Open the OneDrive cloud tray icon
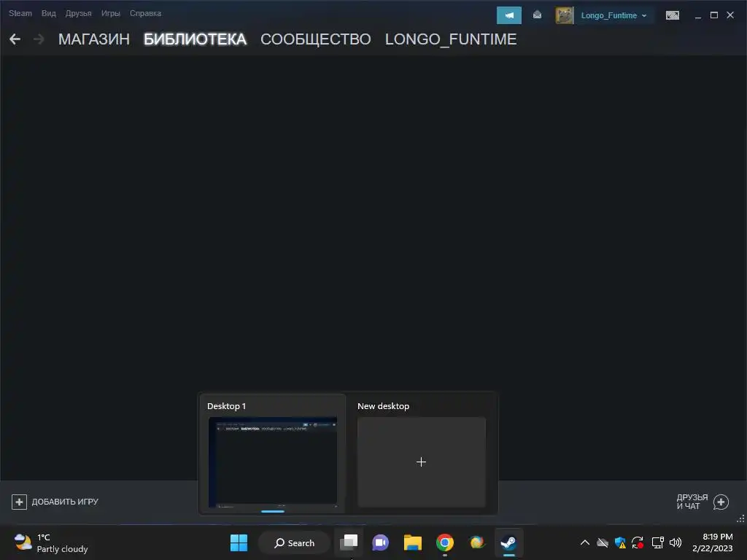This screenshot has width=747, height=560. pyautogui.click(x=603, y=542)
